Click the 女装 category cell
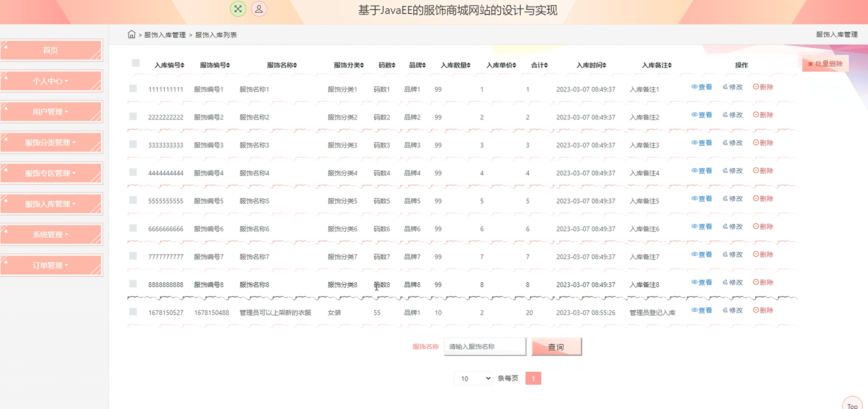Image resolution: width=868 pixels, height=409 pixels. [334, 313]
